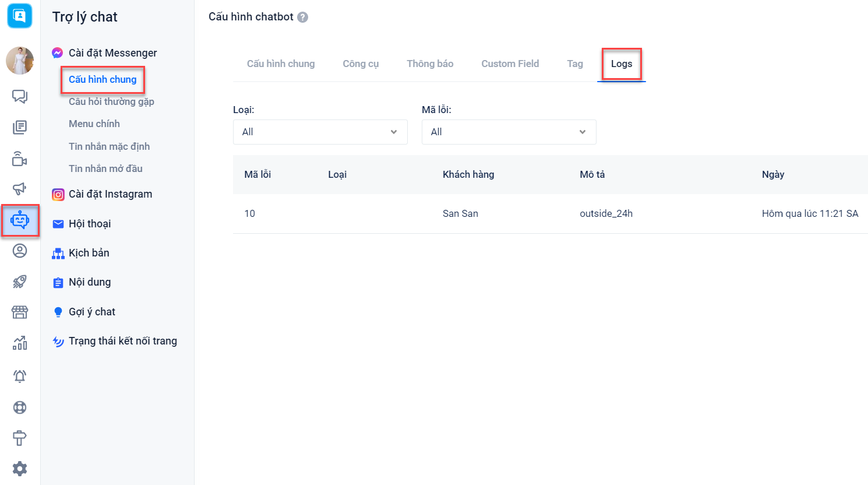Image resolution: width=868 pixels, height=485 pixels.
Task: Open Câu hỏi thường gặp link
Action: [x=111, y=101]
